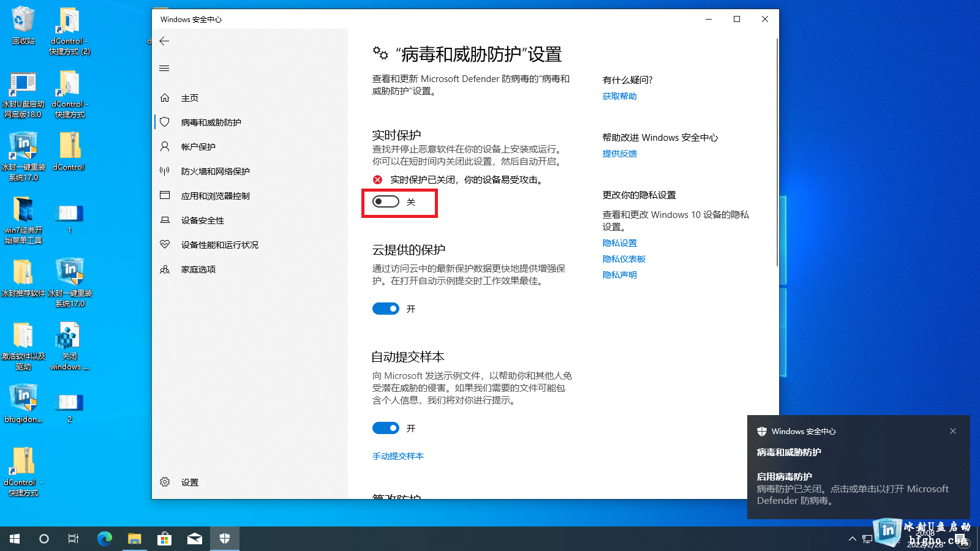Viewport: 980px width, 551px height.
Task: Open the Windows Start menu
Action: tap(15, 539)
